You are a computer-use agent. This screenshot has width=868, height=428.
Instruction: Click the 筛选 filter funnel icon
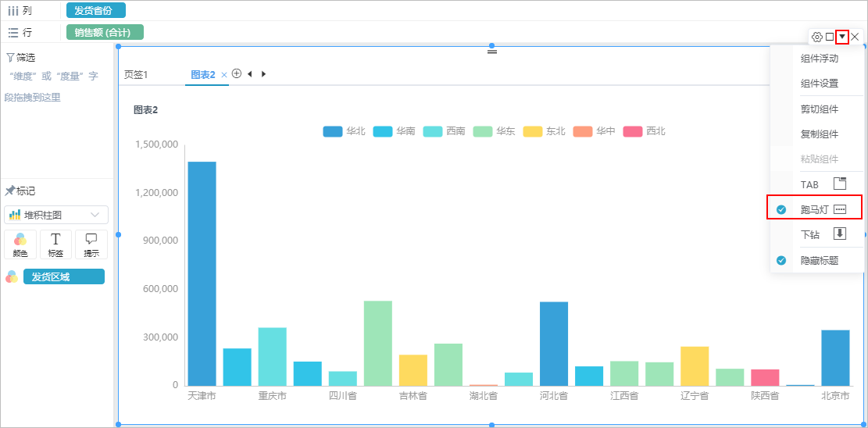pyautogui.click(x=10, y=57)
